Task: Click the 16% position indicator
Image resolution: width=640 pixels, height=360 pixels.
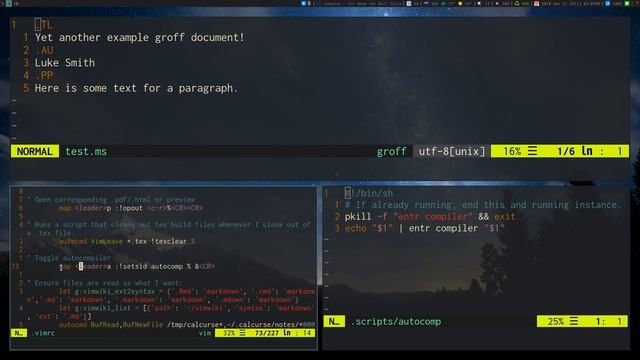Action: (512, 151)
